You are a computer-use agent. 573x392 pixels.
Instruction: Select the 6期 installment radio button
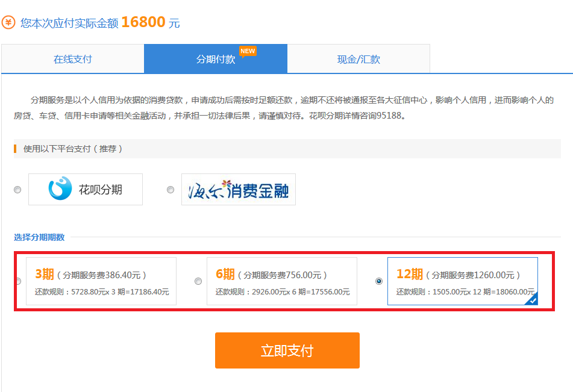tap(198, 281)
